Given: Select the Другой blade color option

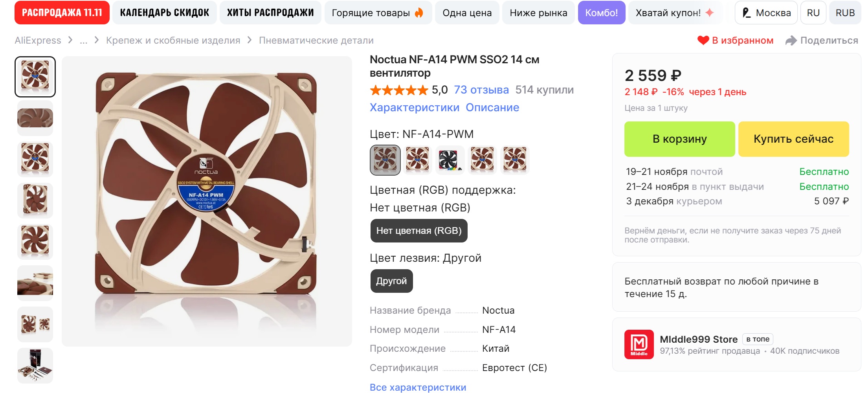Looking at the screenshot, I should (391, 281).
